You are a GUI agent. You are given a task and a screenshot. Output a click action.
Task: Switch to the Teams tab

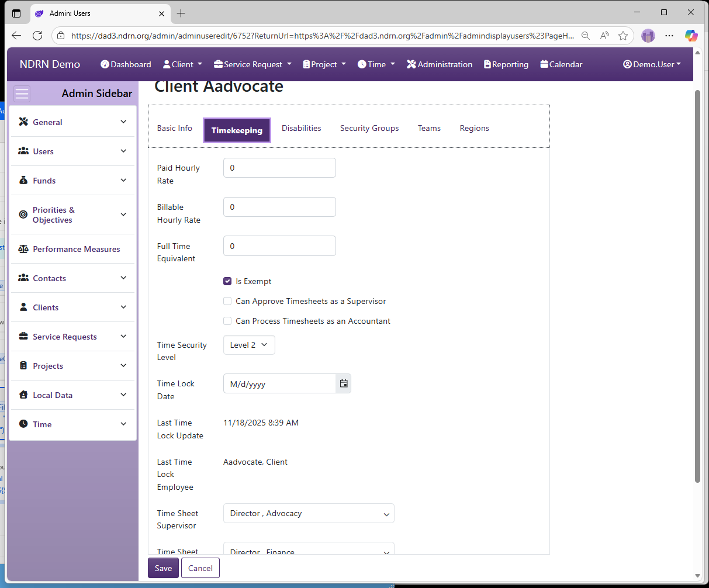(x=429, y=128)
